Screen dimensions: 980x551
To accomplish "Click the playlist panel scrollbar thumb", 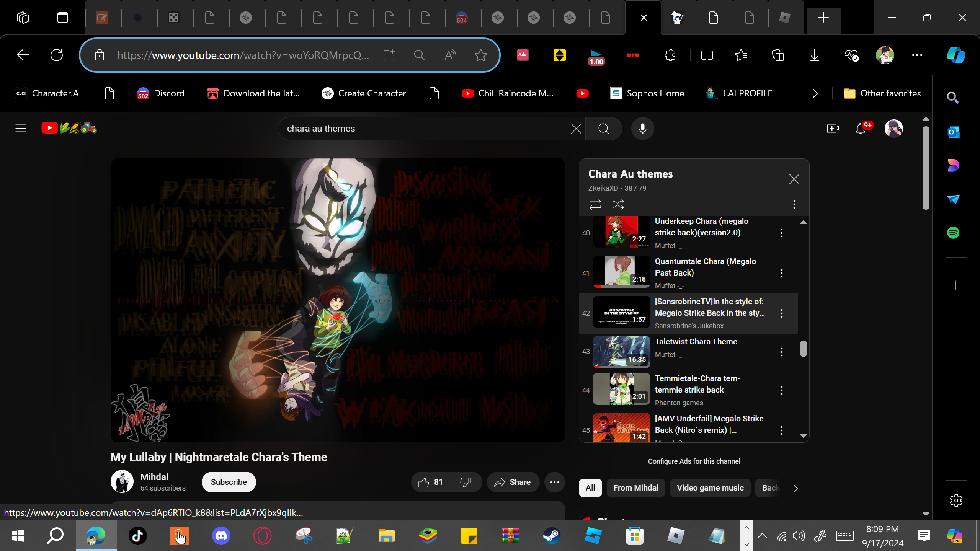I will pyautogui.click(x=803, y=349).
